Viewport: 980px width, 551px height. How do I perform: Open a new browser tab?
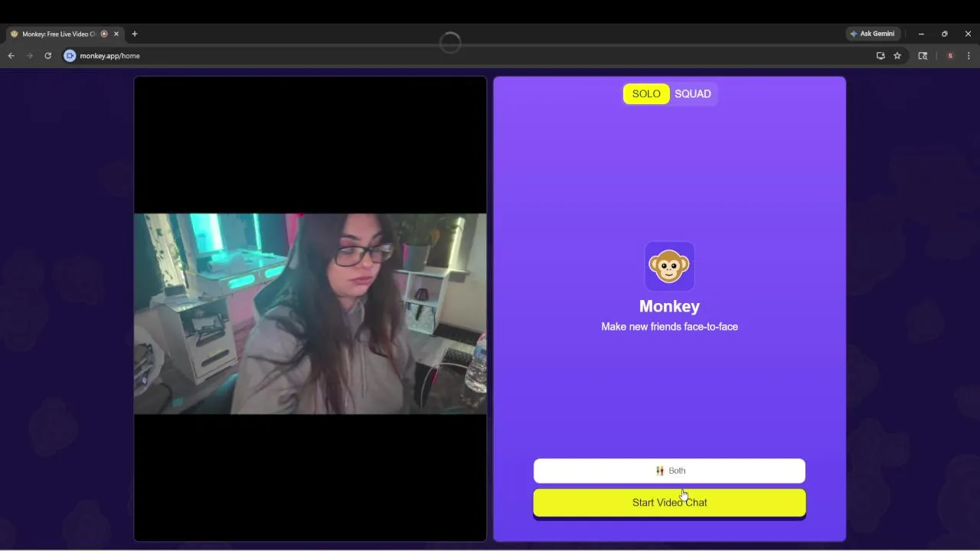click(135, 34)
